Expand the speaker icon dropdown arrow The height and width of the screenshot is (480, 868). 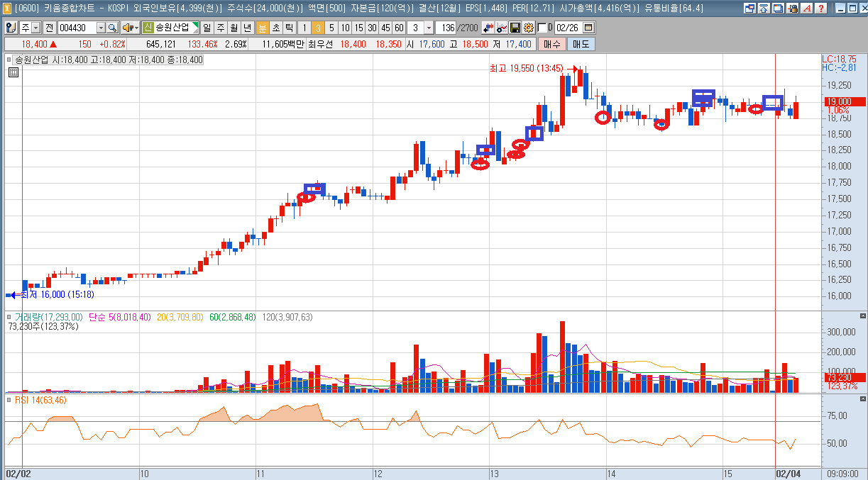[136, 28]
